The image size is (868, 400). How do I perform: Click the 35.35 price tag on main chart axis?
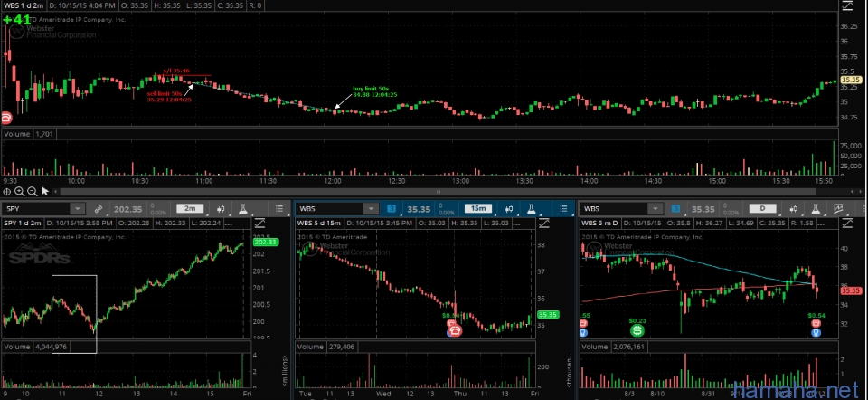pos(853,80)
